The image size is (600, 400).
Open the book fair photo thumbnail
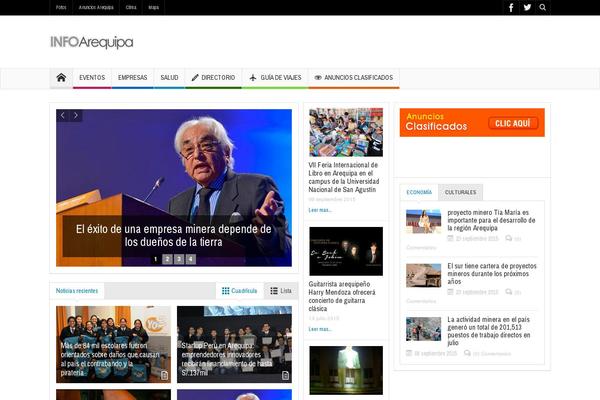click(x=346, y=132)
